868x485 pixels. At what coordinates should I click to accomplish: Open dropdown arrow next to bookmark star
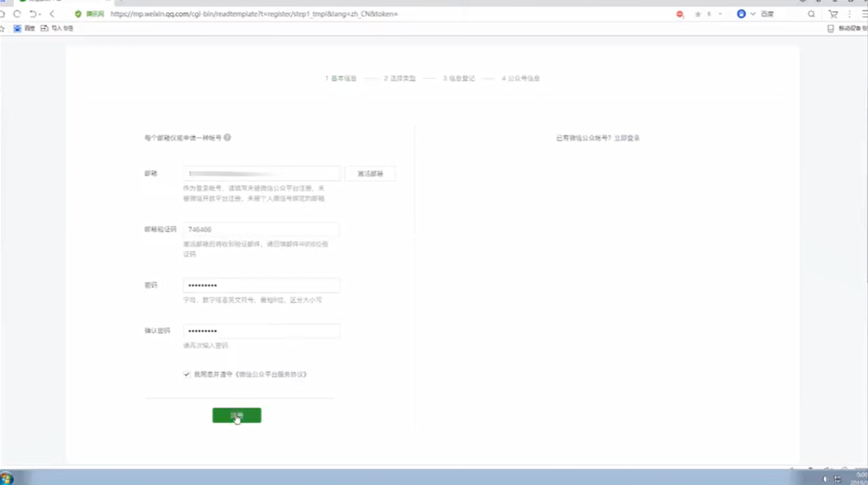click(720, 14)
